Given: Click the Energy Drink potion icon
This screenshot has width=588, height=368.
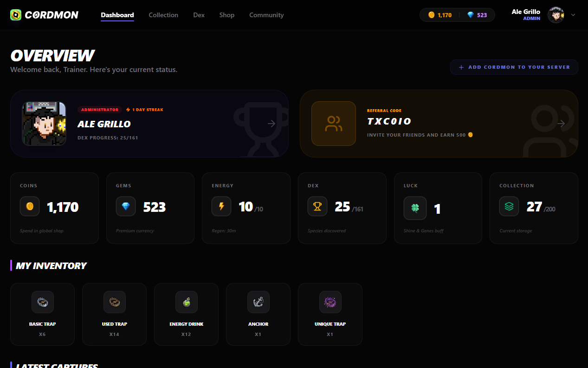Looking at the screenshot, I should [186, 302].
